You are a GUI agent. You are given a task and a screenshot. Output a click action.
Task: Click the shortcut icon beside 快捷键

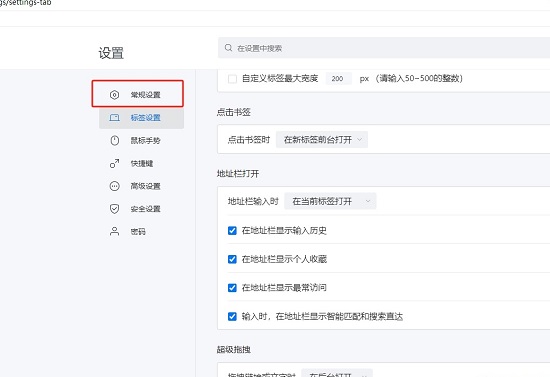coord(114,163)
